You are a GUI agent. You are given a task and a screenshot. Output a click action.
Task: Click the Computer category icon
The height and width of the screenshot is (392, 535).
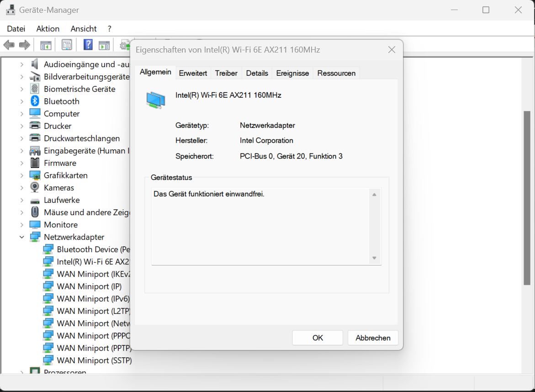coord(35,113)
